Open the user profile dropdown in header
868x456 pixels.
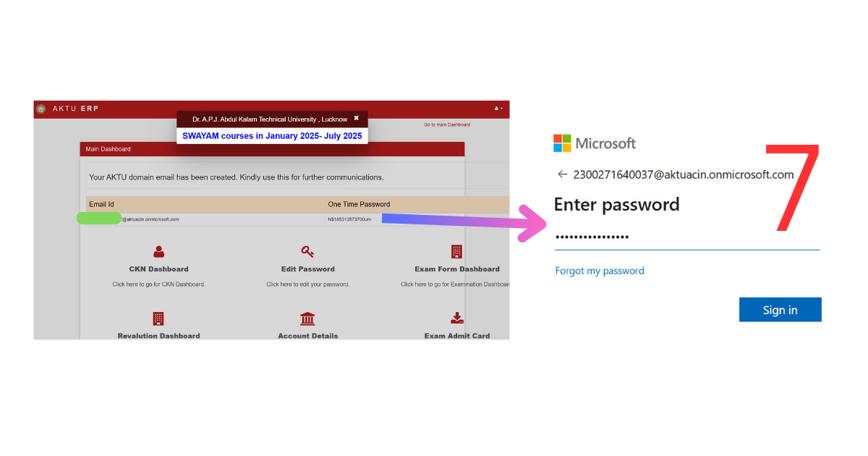498,109
